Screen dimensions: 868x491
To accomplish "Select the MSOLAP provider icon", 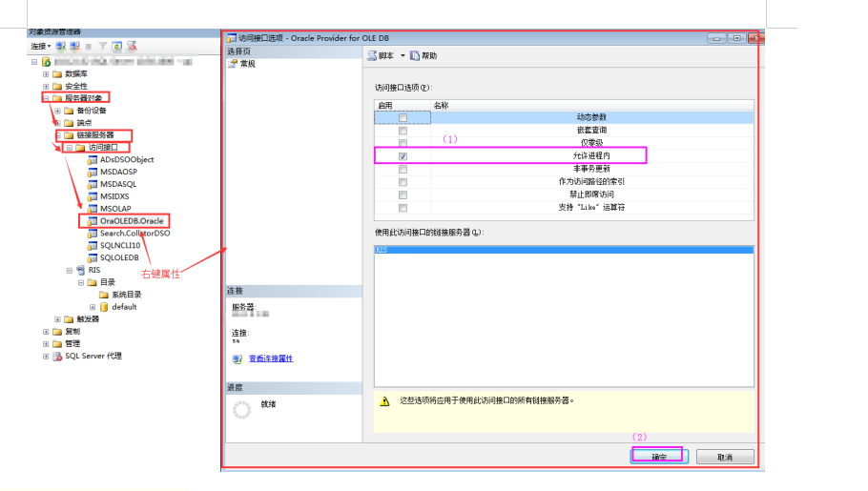I will [x=93, y=209].
